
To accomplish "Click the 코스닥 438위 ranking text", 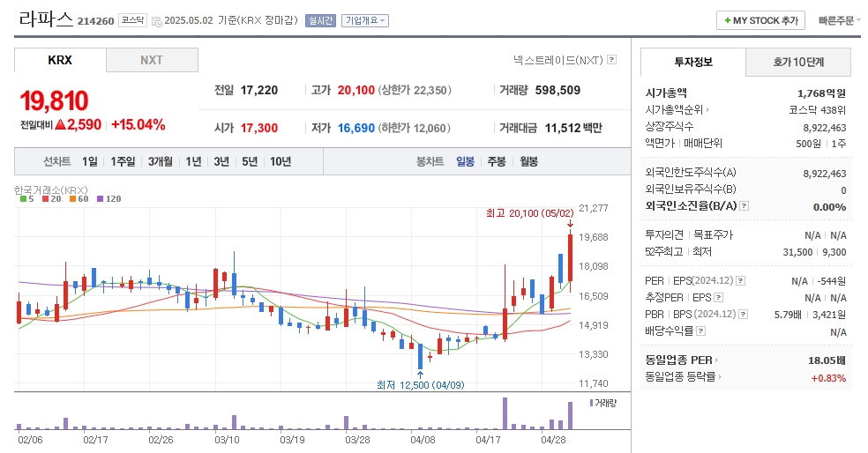I will [x=818, y=110].
